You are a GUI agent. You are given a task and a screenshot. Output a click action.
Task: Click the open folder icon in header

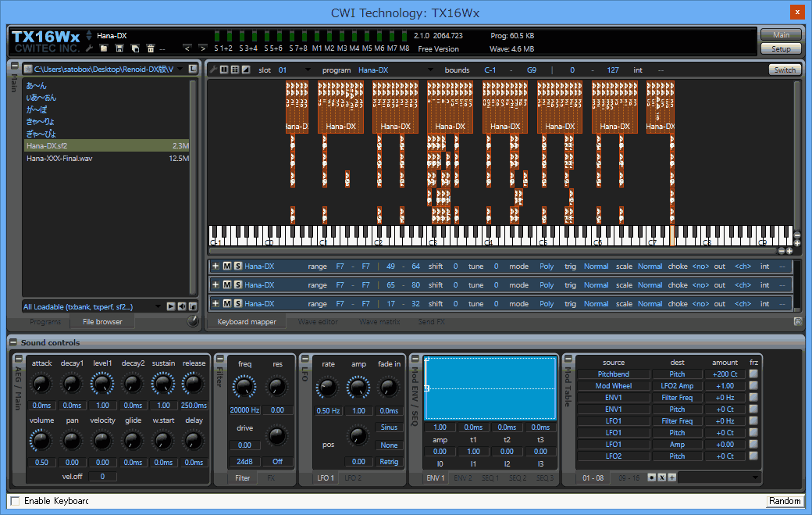pyautogui.click(x=104, y=48)
